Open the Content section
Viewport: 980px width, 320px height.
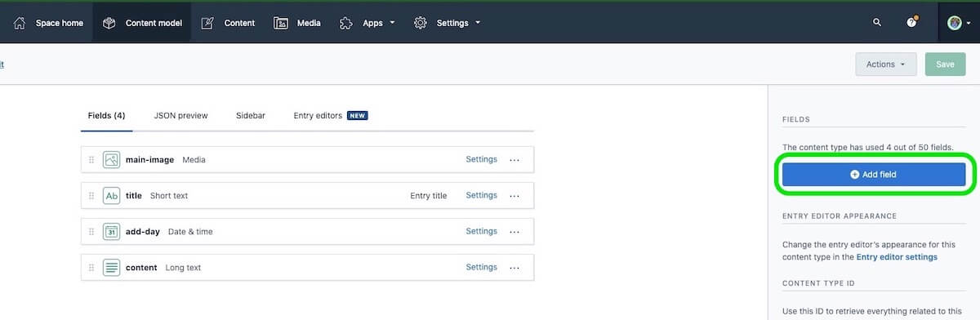pos(229,23)
